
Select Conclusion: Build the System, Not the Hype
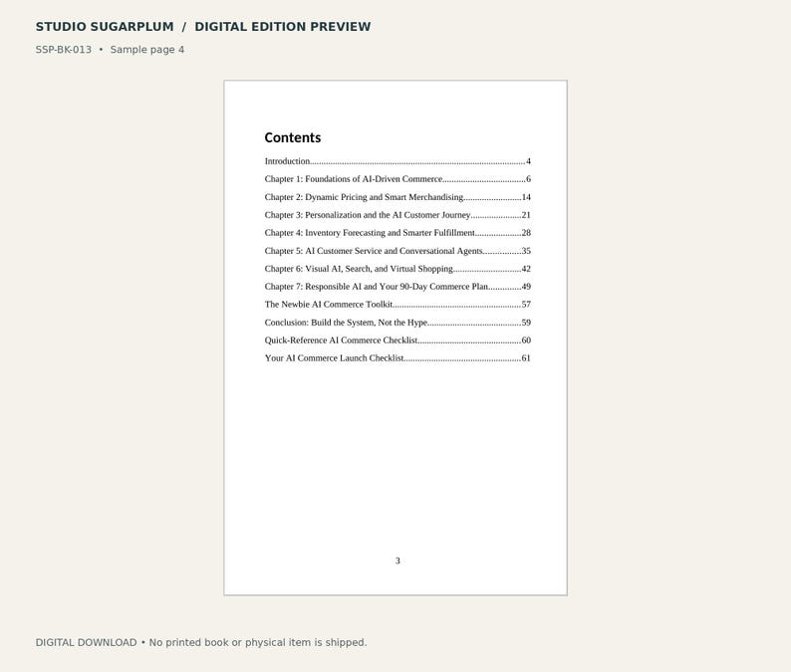pyautogui.click(x=397, y=323)
